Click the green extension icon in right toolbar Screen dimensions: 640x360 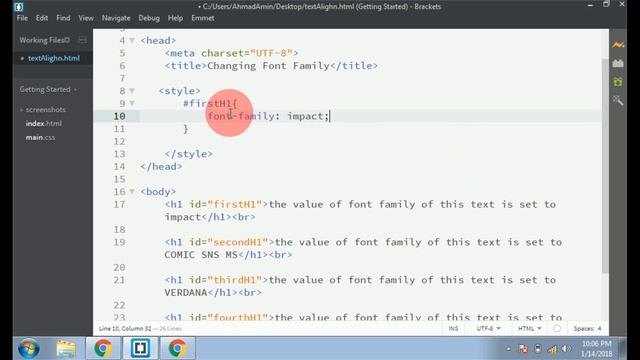(x=618, y=82)
